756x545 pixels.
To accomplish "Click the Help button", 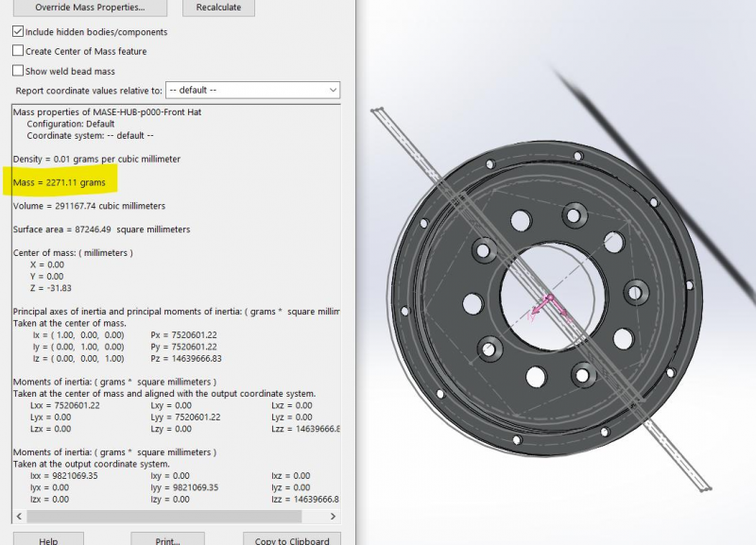I will click(x=48, y=539).
